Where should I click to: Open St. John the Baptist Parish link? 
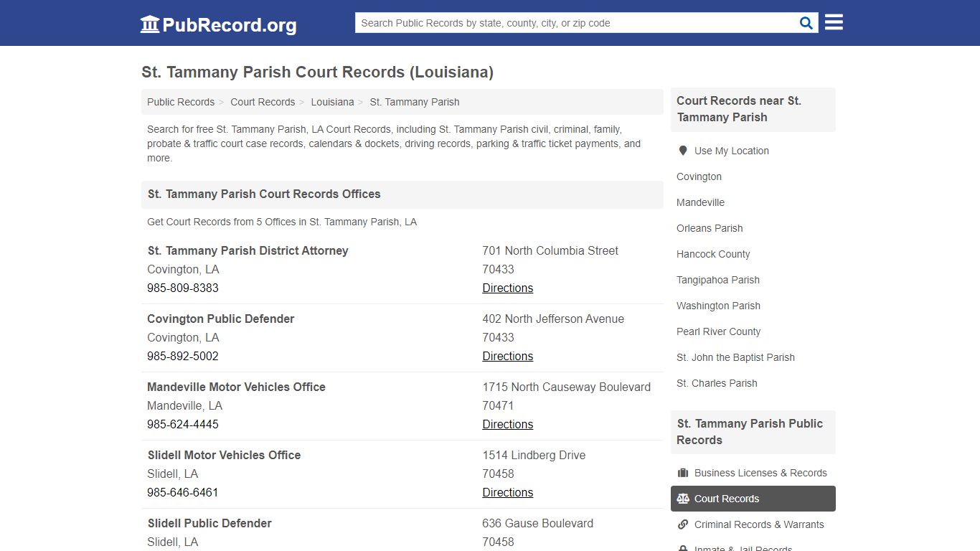click(735, 357)
